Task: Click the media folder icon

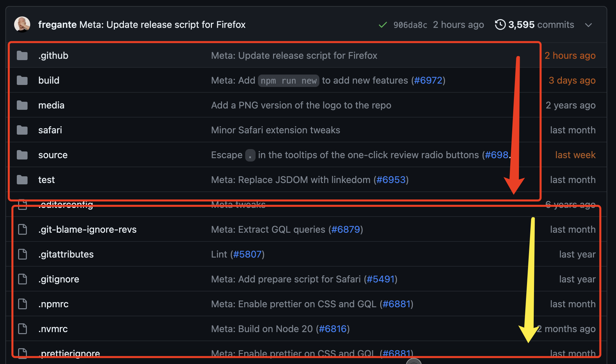Action: (22, 105)
